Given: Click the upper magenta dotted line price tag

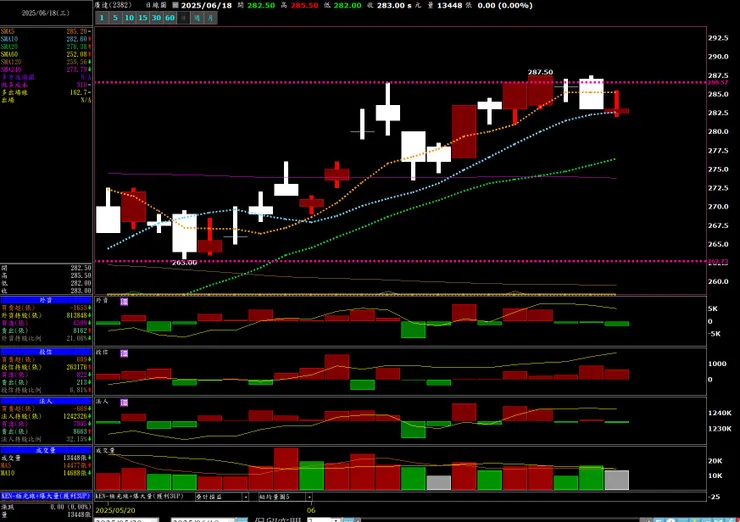Looking at the screenshot, I should point(718,82).
